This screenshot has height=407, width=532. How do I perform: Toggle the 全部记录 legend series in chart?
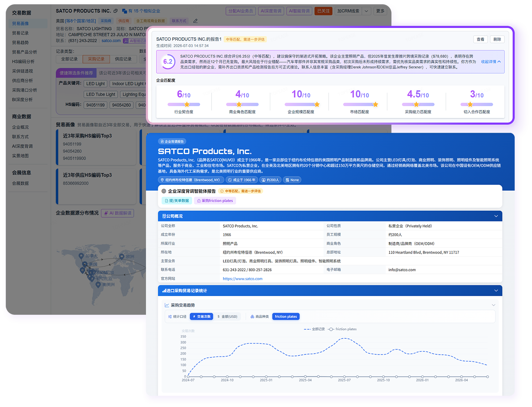[x=314, y=329]
